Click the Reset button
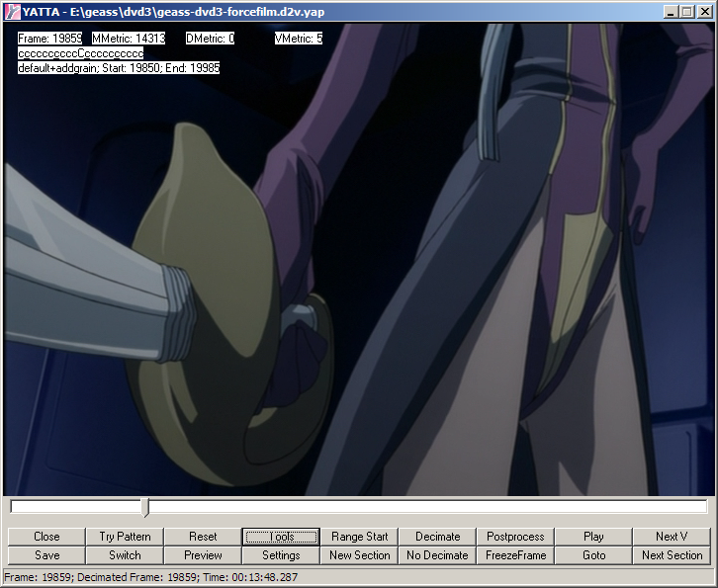This screenshot has height=588, width=718. point(203,537)
